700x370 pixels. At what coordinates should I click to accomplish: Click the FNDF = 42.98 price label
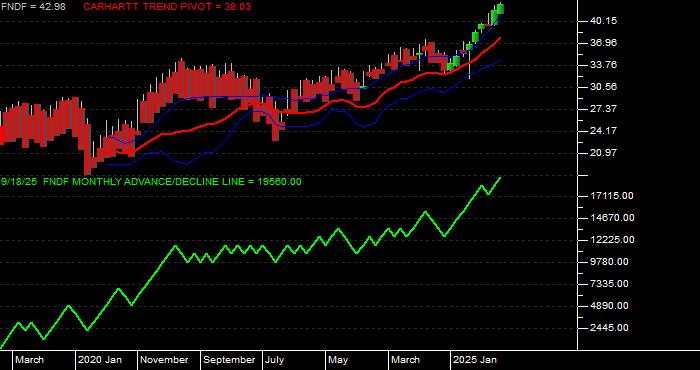coord(33,7)
